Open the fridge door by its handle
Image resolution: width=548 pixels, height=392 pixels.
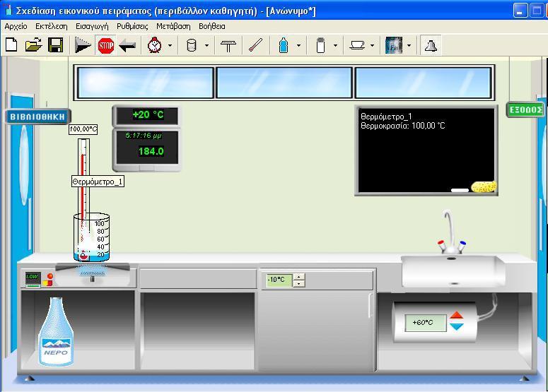[370, 305]
